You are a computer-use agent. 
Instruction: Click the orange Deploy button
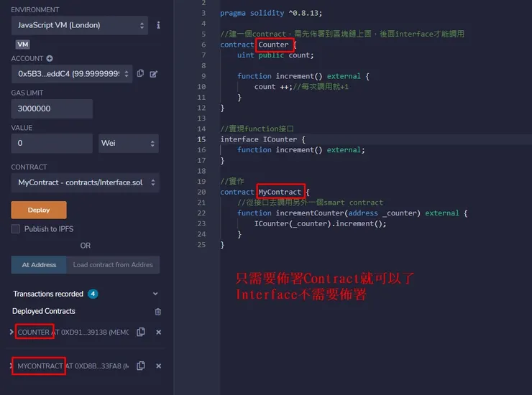[39, 210]
